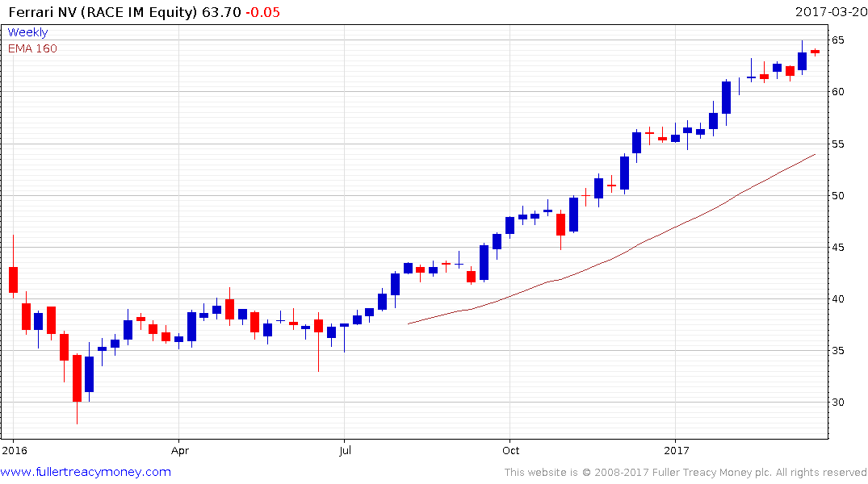Click the 2016 x-axis label
The width and height of the screenshot is (868, 484).
pyautogui.click(x=14, y=450)
